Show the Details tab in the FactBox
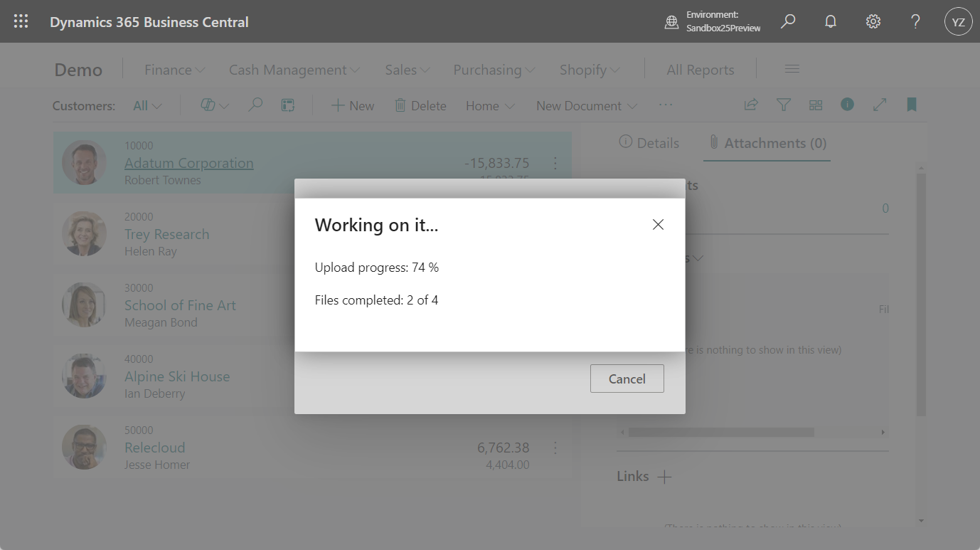Viewport: 980px width, 550px height. (648, 142)
